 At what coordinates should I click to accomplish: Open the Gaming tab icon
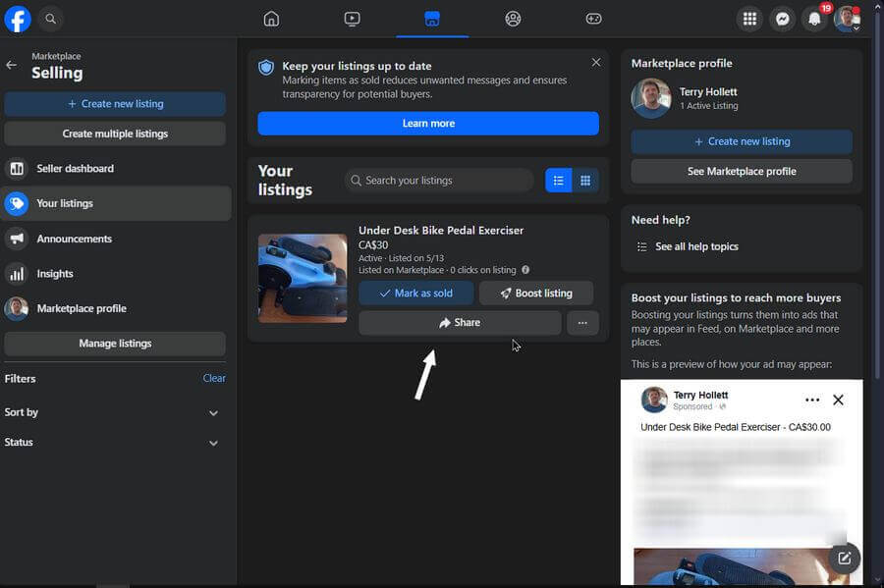point(593,20)
